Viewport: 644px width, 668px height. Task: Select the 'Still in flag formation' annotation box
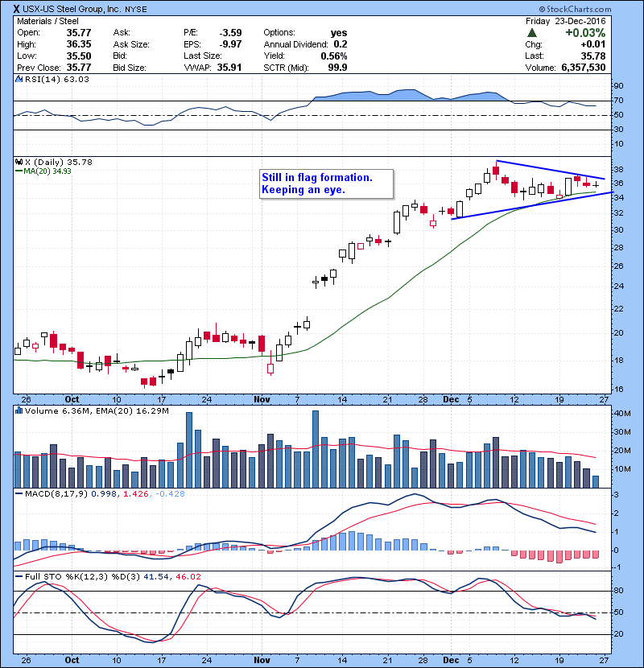tap(327, 183)
